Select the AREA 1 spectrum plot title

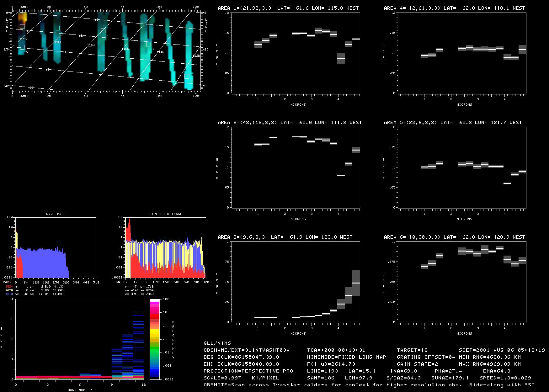288,8
